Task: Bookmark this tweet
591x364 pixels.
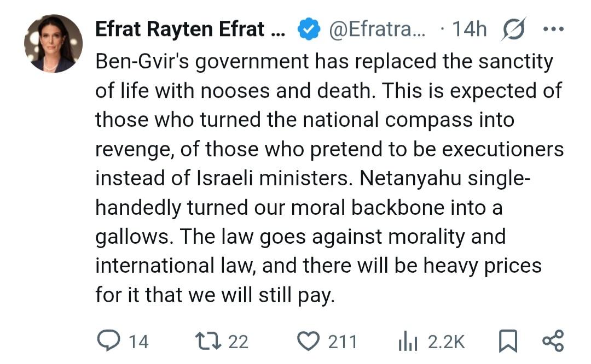Action: (507, 342)
